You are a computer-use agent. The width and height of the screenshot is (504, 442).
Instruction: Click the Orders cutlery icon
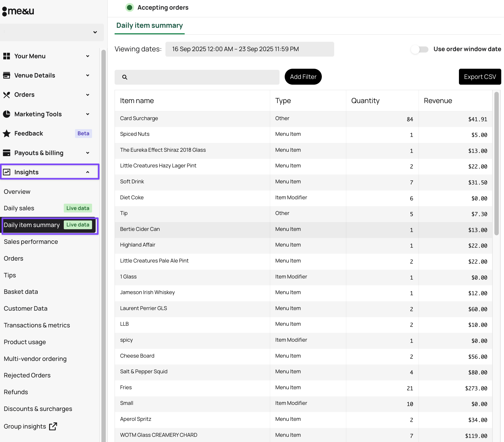pyautogui.click(x=7, y=95)
